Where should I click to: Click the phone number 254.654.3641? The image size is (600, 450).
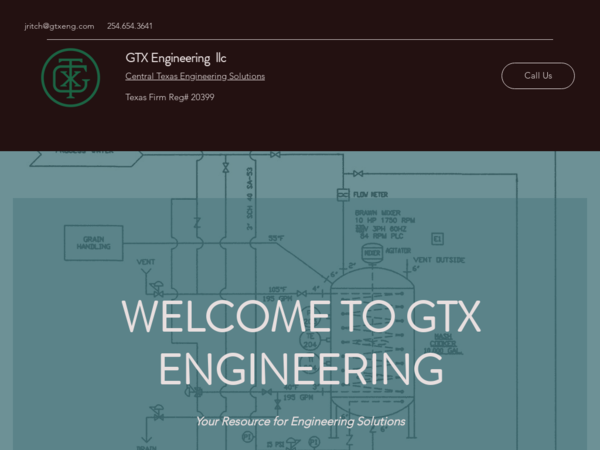[x=130, y=26]
